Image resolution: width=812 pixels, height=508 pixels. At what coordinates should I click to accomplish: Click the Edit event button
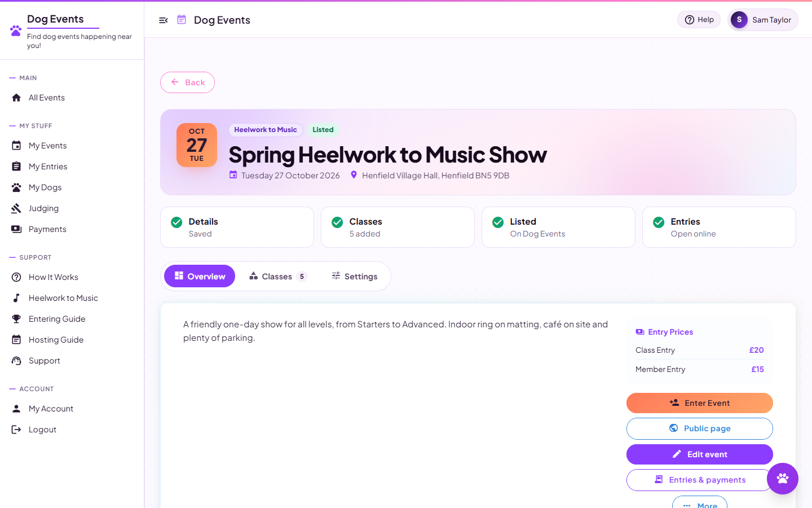pyautogui.click(x=699, y=454)
